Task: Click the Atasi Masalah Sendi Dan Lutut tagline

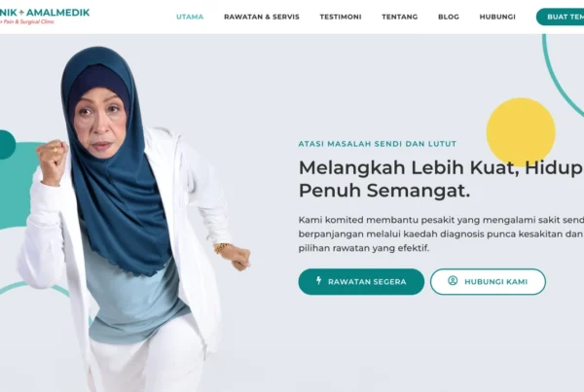Action: click(x=378, y=144)
